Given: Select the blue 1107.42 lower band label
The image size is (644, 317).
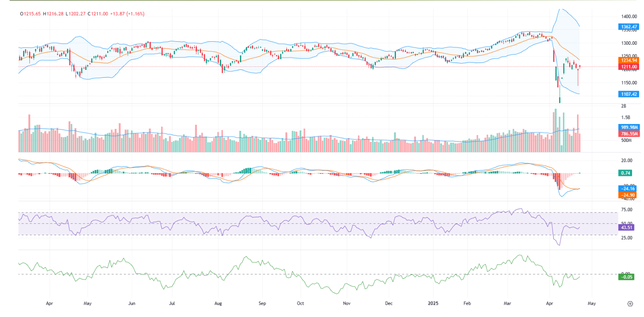Looking at the screenshot, I should point(628,94).
